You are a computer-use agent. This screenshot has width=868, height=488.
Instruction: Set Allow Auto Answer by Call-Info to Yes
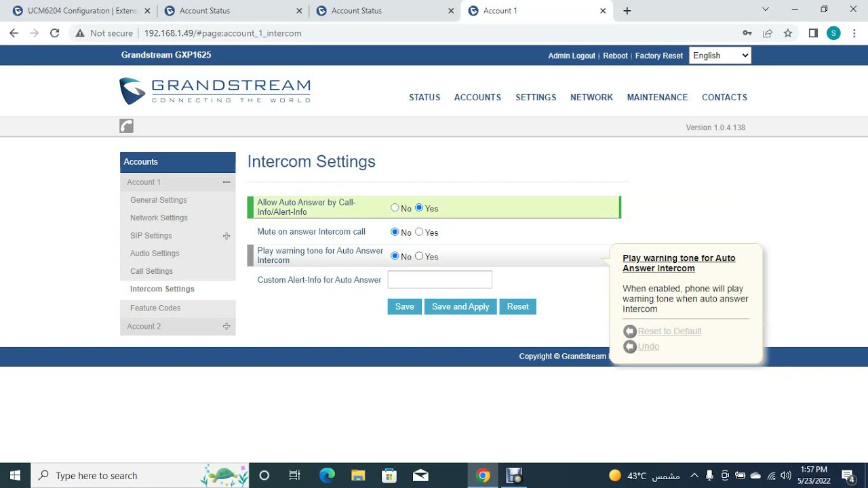pos(419,207)
